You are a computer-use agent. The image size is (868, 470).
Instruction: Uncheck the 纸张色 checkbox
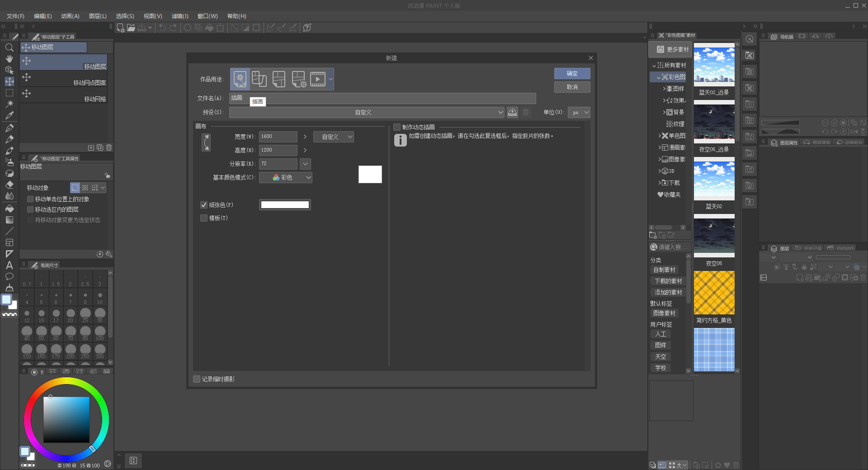click(204, 205)
